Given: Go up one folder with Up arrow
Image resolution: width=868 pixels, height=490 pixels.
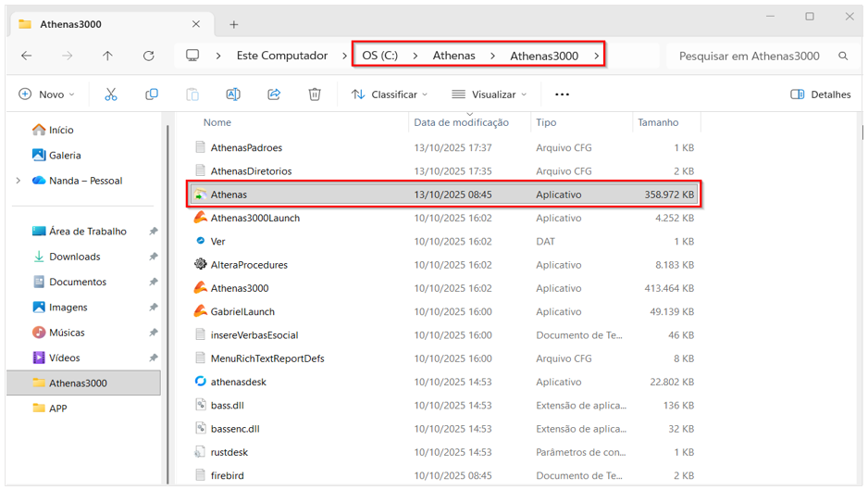Looking at the screenshot, I should (x=107, y=56).
